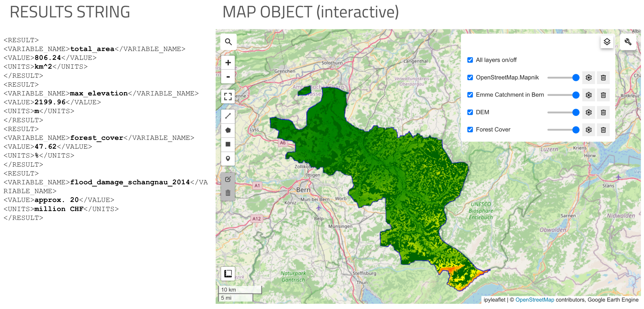644x309 pixels.
Task: Adjust Forest Cover opacity slider
Action: (x=563, y=130)
